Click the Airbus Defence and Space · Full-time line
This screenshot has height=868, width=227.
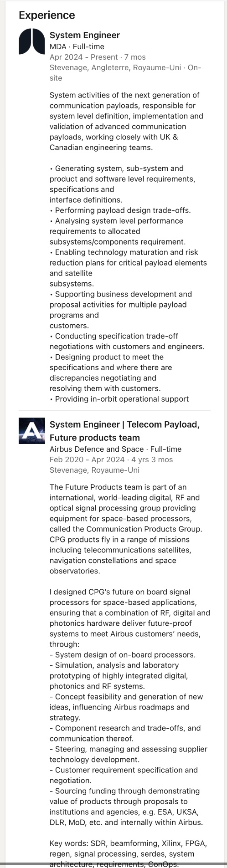[115, 449]
